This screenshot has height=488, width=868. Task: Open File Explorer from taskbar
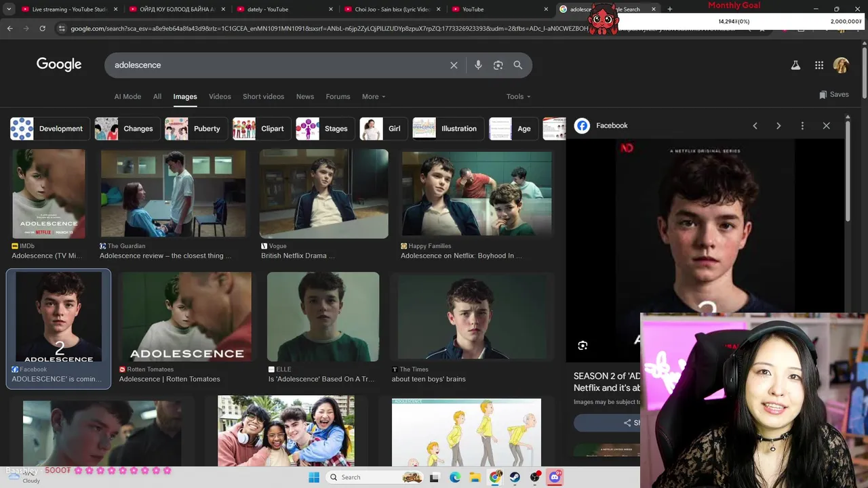coord(475,477)
